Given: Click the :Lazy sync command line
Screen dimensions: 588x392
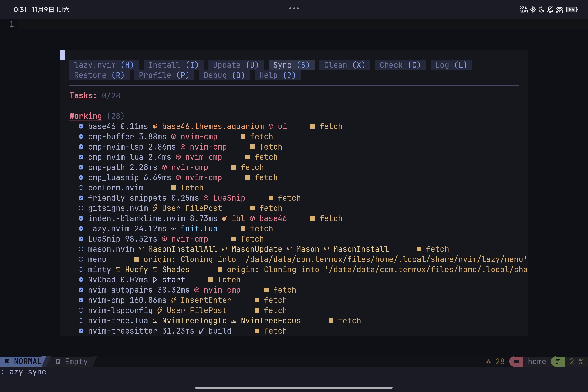Looking at the screenshot, I should click(x=24, y=372).
